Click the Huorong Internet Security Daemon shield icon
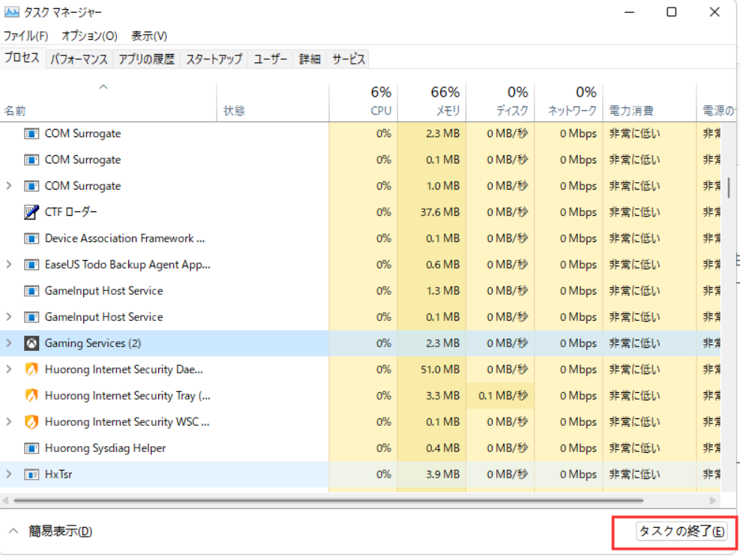Image resolution: width=740 pixels, height=560 pixels. [31, 370]
